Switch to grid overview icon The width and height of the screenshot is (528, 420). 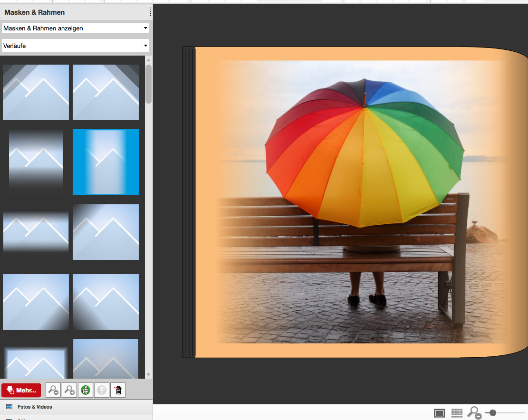[457, 413]
